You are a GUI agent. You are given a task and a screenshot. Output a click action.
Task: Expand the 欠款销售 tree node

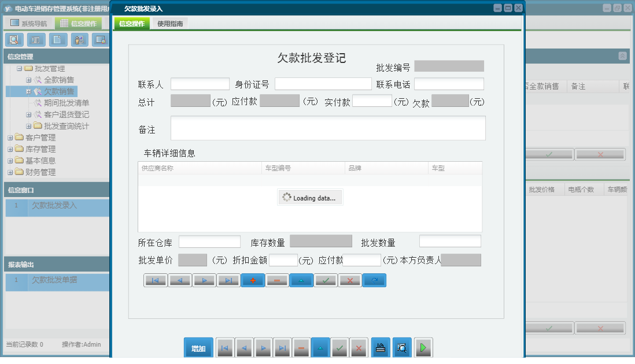coord(28,92)
